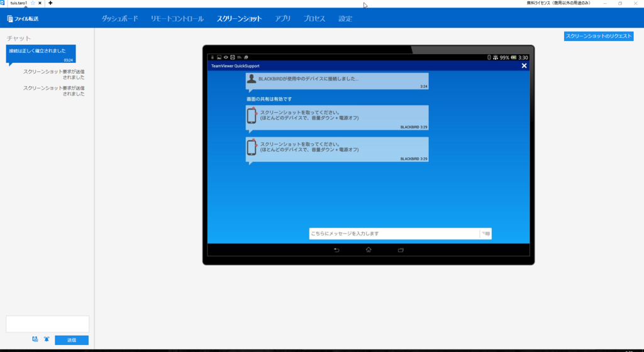Select the tuis.taro1 session tab
The image size is (644, 352).
pos(18,3)
